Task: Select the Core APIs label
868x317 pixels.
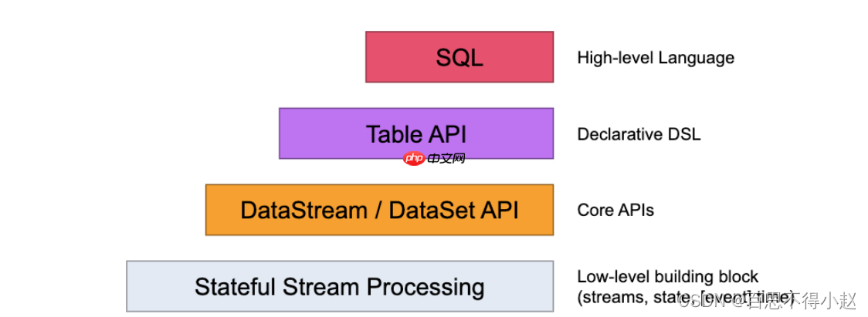Action: [615, 211]
